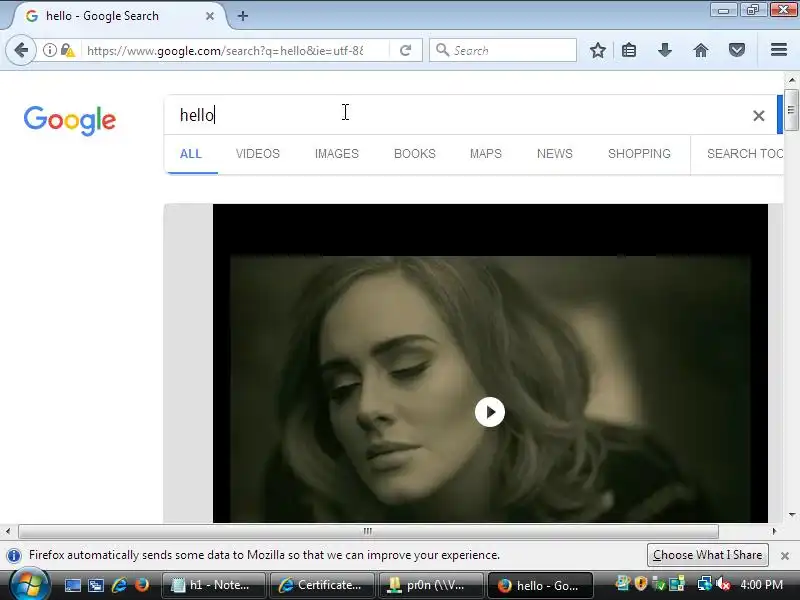
Task: Switch to the NEWS search tab
Action: pyautogui.click(x=555, y=154)
